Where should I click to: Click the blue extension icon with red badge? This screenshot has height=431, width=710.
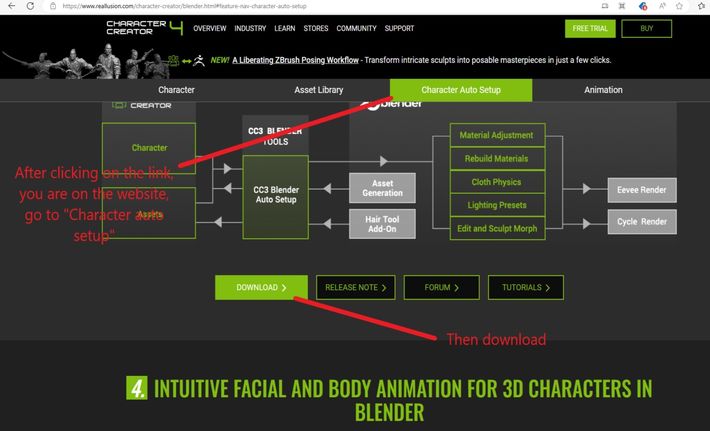[x=643, y=6]
